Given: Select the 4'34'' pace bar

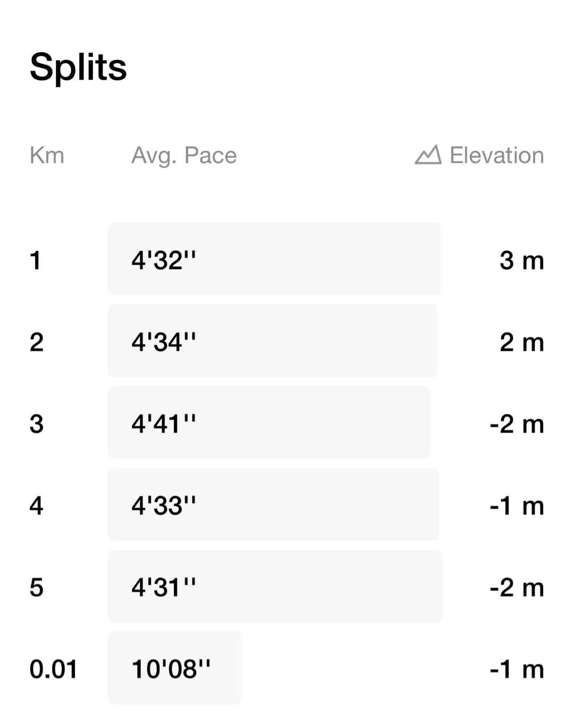Looking at the screenshot, I should pos(272,341).
